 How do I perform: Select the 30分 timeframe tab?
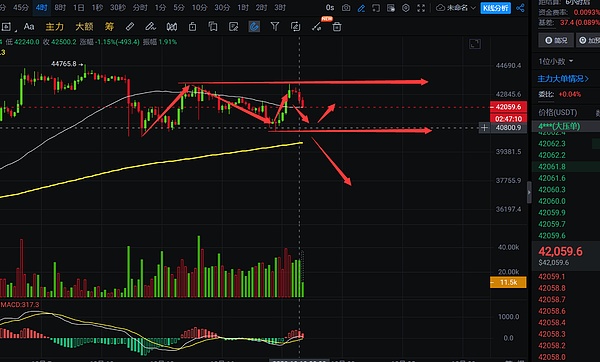(222, 8)
